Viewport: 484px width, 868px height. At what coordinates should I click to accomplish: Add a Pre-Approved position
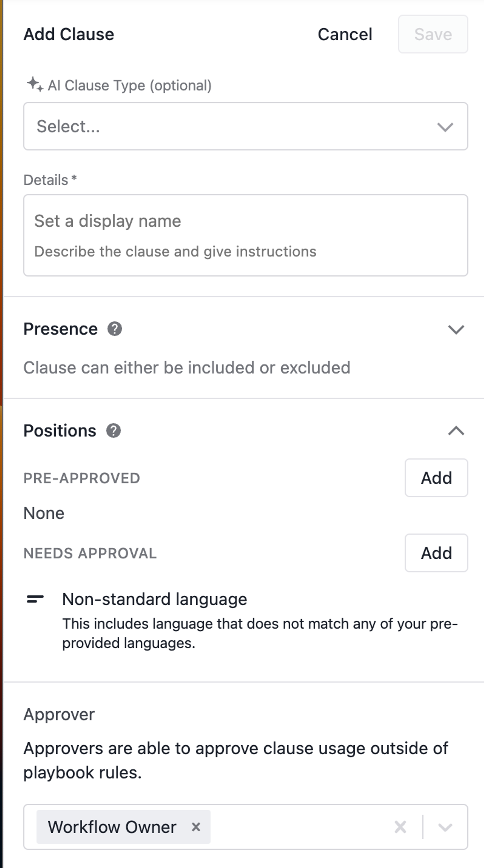(x=436, y=478)
